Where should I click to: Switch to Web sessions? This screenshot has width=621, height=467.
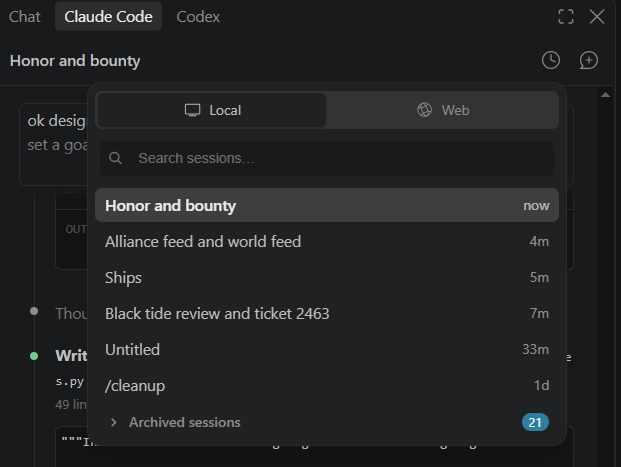[443, 110]
